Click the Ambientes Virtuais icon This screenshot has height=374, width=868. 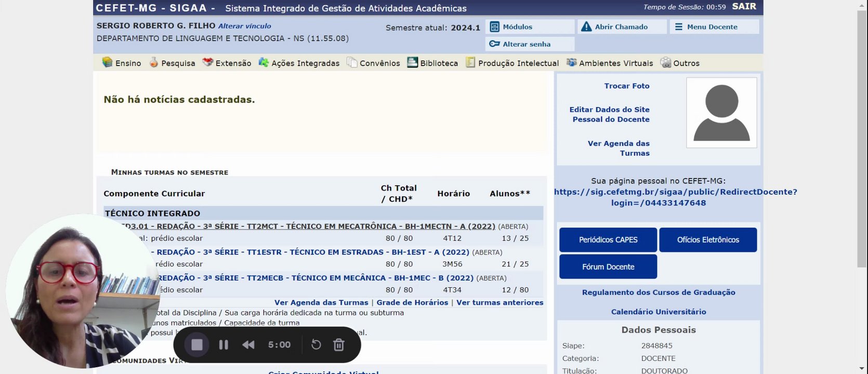click(x=571, y=62)
